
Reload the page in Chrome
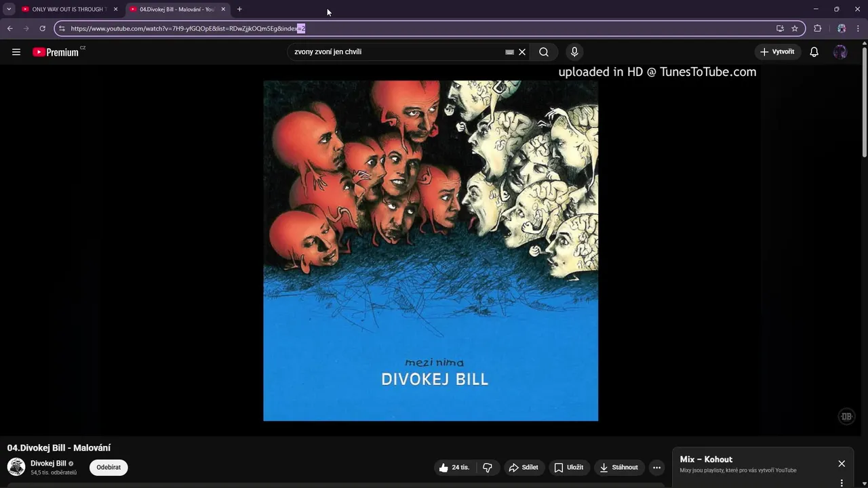pos(42,28)
